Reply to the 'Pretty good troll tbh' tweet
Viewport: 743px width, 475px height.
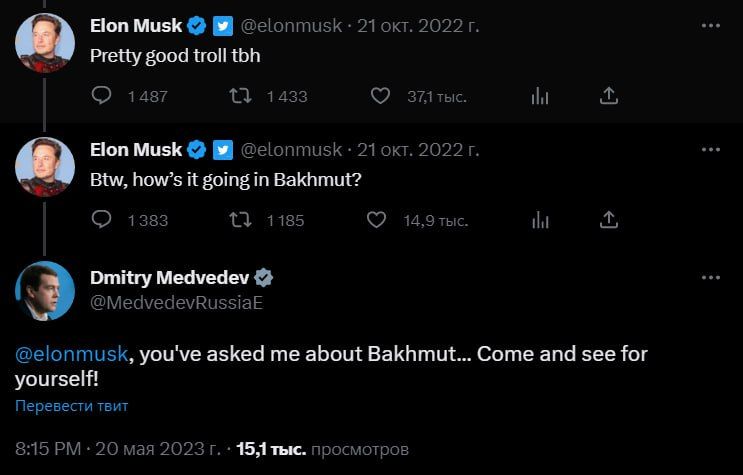[x=102, y=96]
